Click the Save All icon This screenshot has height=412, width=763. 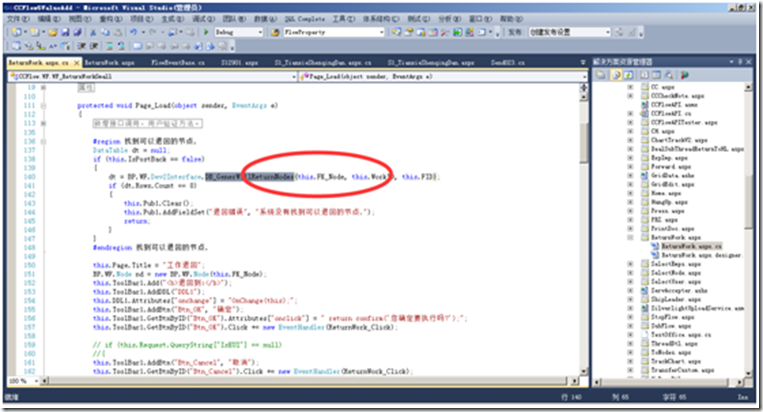click(77, 32)
